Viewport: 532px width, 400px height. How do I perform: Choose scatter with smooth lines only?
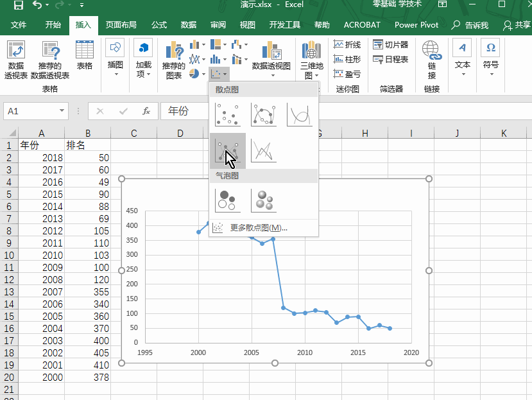(300, 115)
